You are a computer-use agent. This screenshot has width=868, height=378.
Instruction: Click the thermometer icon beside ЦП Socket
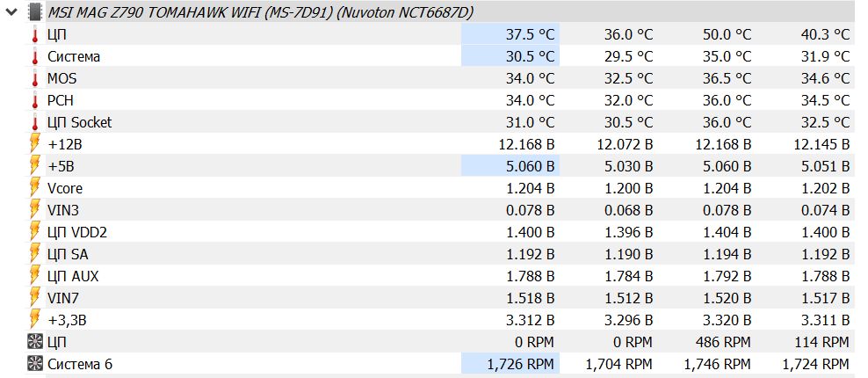(35, 122)
